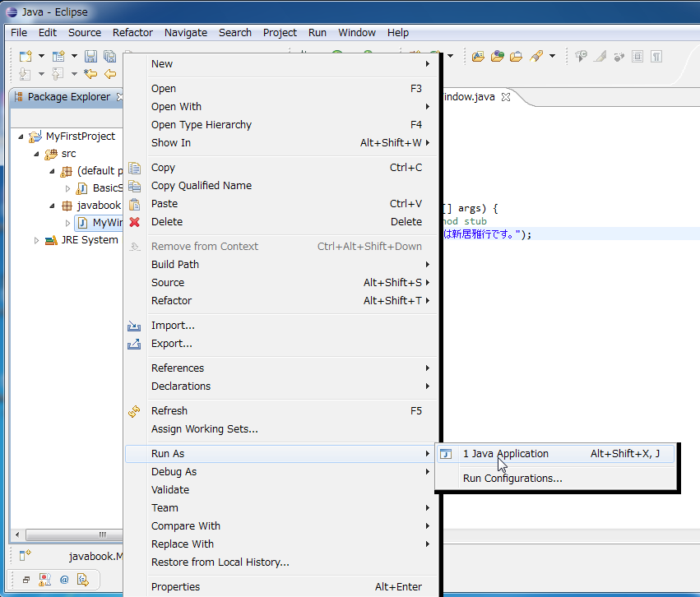Open the New wizard dropdown arrow
The width and height of the screenshot is (700, 597).
pos(41,57)
